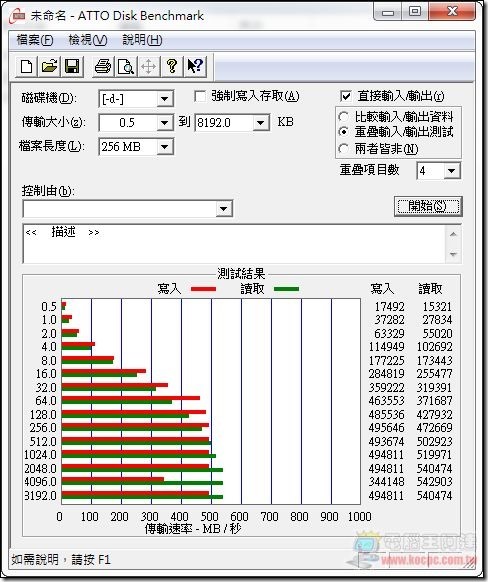Click the New document toolbar icon

click(x=26, y=66)
